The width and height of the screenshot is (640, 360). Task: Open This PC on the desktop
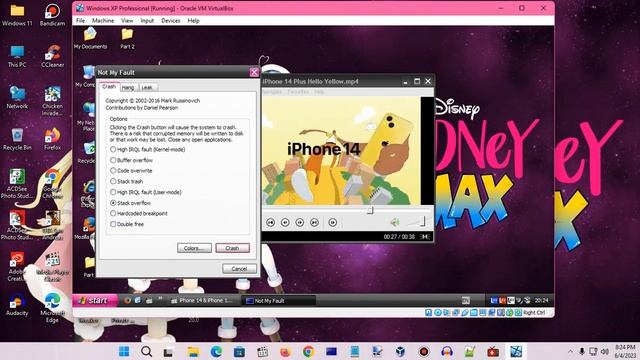tap(17, 56)
